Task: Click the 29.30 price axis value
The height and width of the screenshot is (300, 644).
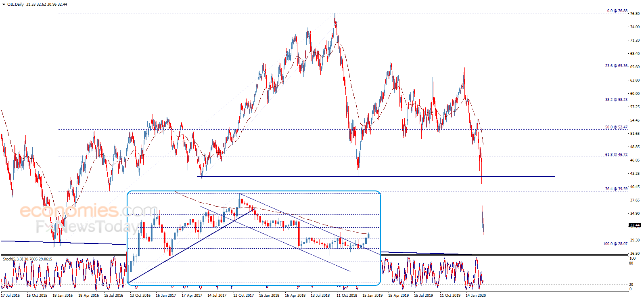Action: [635, 240]
